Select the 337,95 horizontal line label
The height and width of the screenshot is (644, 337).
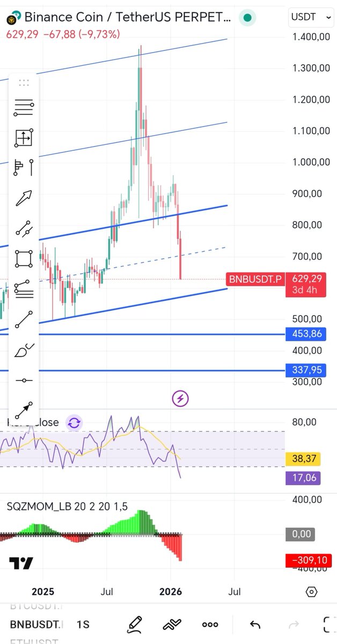tap(307, 370)
